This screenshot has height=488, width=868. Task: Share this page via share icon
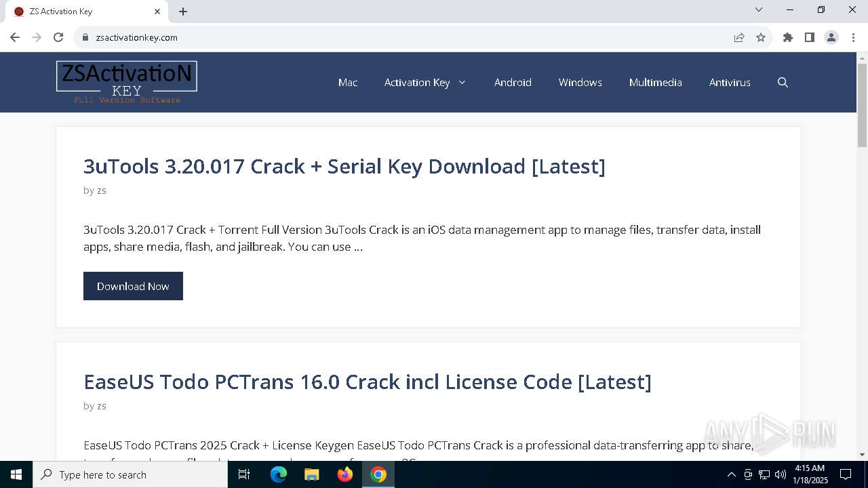point(739,37)
